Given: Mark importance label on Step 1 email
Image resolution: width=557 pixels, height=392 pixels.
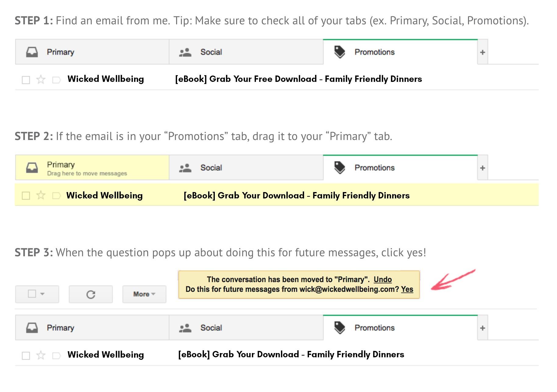Looking at the screenshot, I should (57, 80).
